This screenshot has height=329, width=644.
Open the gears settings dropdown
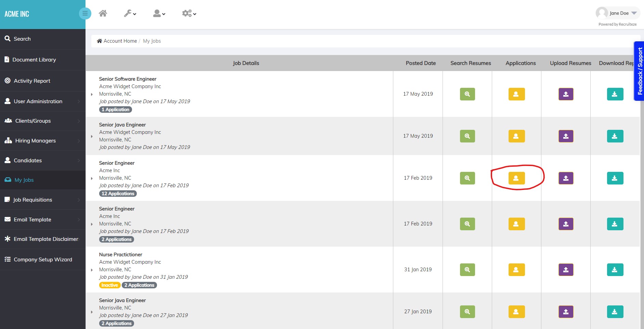pos(189,14)
